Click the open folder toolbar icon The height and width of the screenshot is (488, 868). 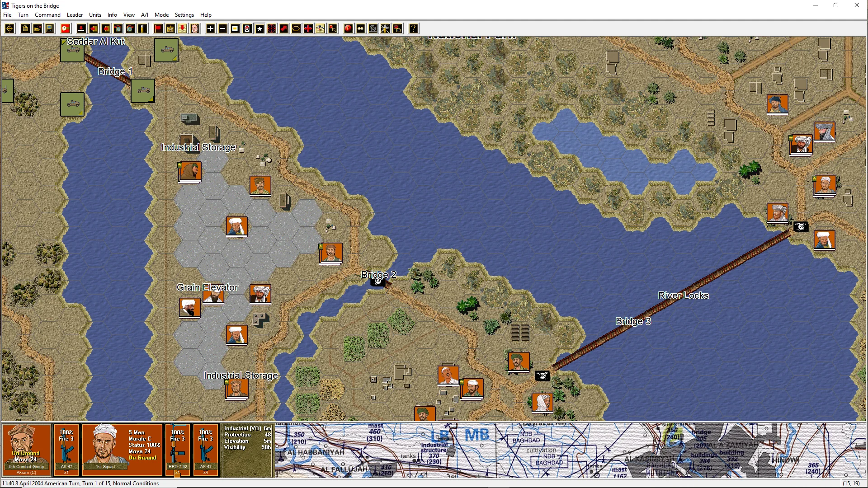[38, 29]
